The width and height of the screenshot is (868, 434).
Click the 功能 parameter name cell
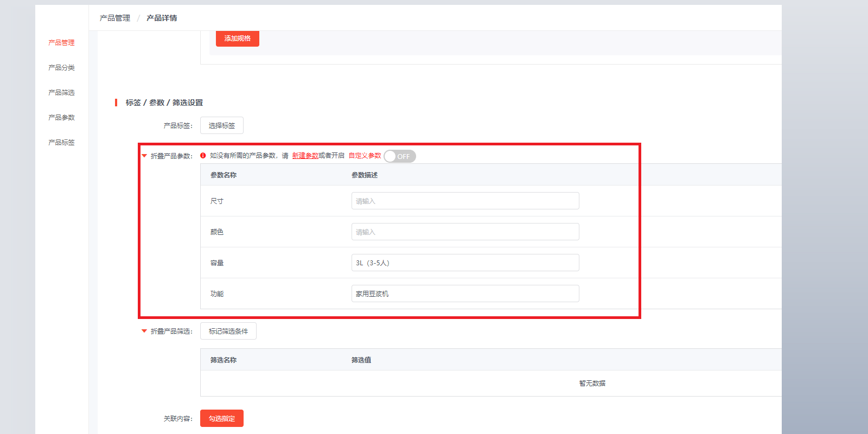(217, 293)
